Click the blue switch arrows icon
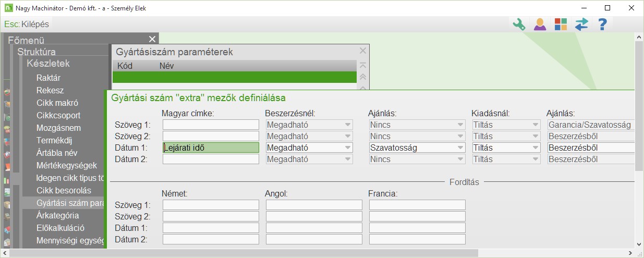Screen dimensions: 644x258 click(x=581, y=24)
